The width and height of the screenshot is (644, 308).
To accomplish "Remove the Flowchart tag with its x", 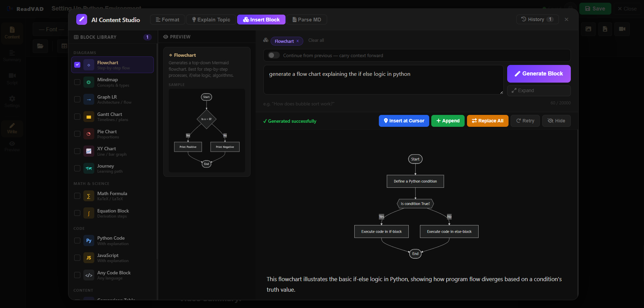I will pos(297,41).
